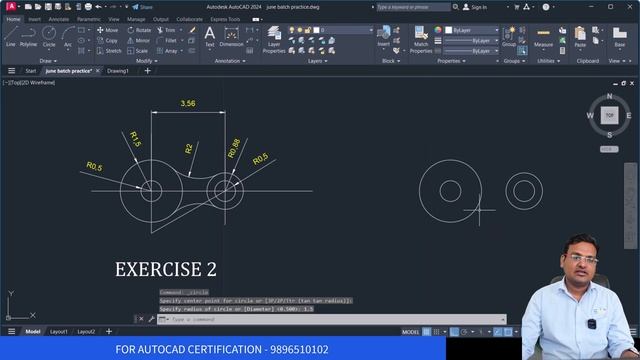Click the Undo arrow in quick access toolbar
The image size is (640, 360).
(x=98, y=7)
